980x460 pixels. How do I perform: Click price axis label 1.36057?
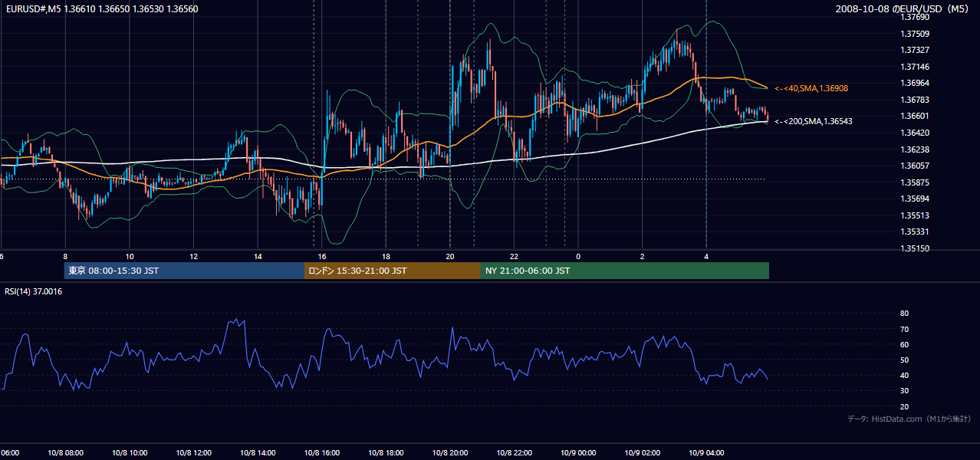[x=915, y=166]
